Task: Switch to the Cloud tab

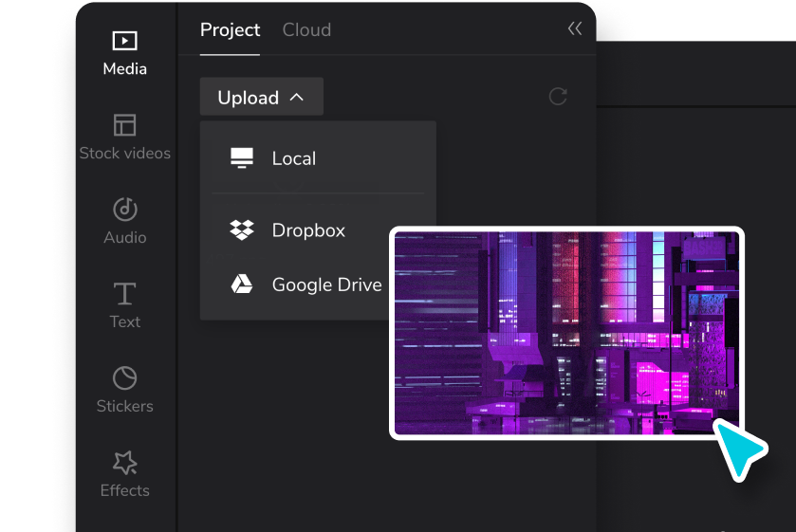Action: coord(306,30)
